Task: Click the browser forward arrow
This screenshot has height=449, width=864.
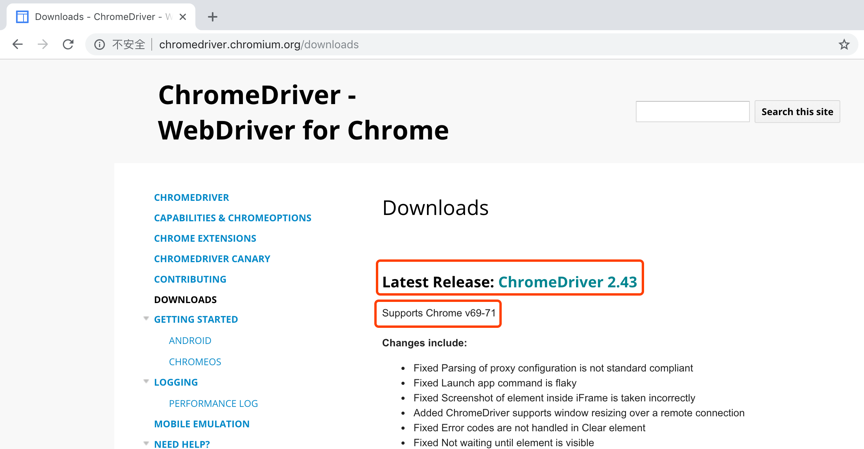Action: coord(43,45)
